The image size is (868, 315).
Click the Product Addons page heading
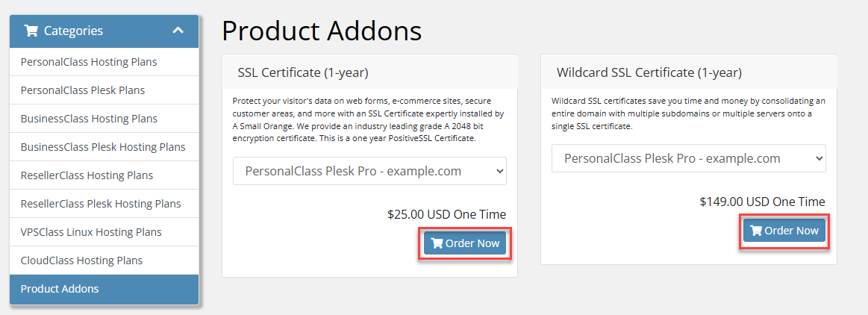(x=322, y=31)
